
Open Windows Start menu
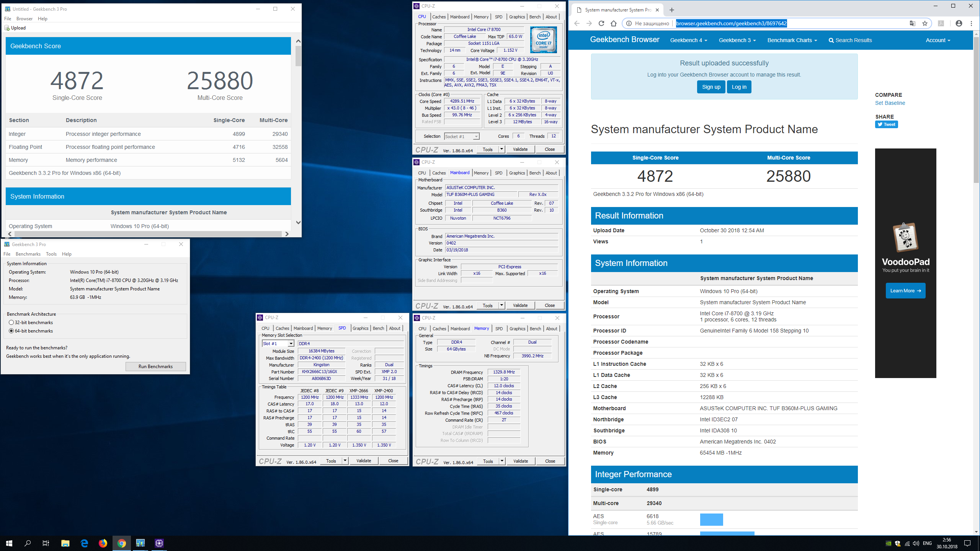pyautogui.click(x=9, y=543)
